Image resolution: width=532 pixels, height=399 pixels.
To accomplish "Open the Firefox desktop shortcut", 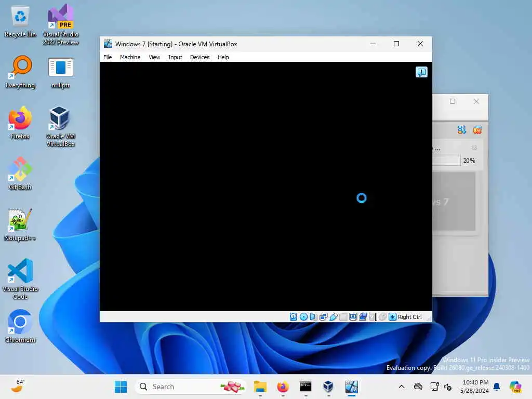I will (20, 123).
